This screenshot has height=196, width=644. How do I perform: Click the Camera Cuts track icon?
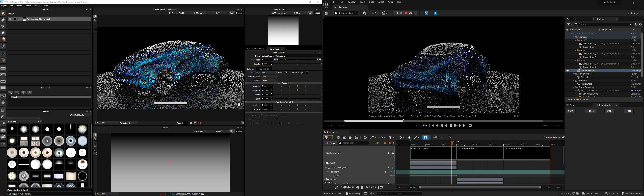pyautogui.click(x=327, y=153)
